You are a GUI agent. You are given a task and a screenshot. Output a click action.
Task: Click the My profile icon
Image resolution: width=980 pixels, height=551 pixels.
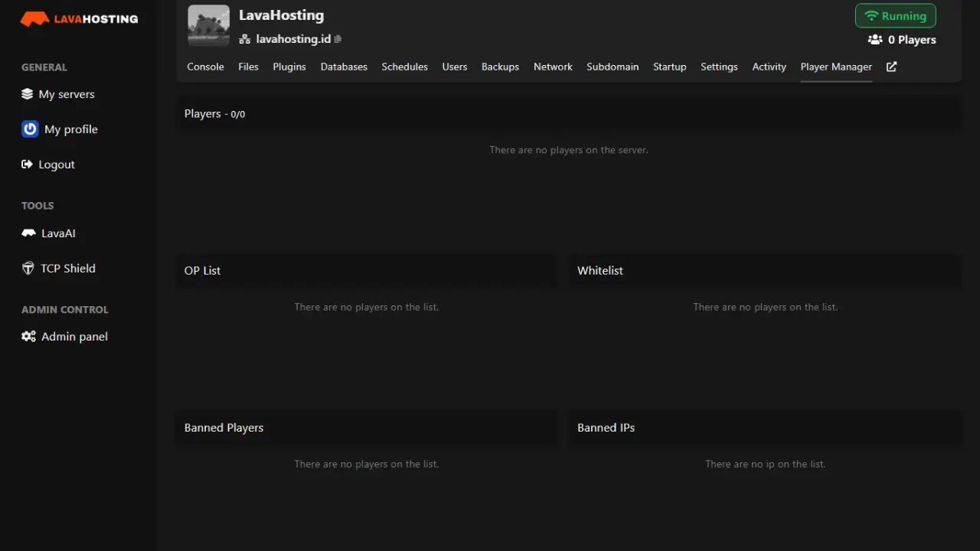(29, 129)
